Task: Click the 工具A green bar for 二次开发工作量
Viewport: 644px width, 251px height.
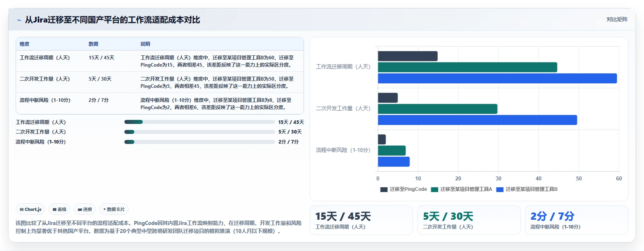Action: (437, 109)
